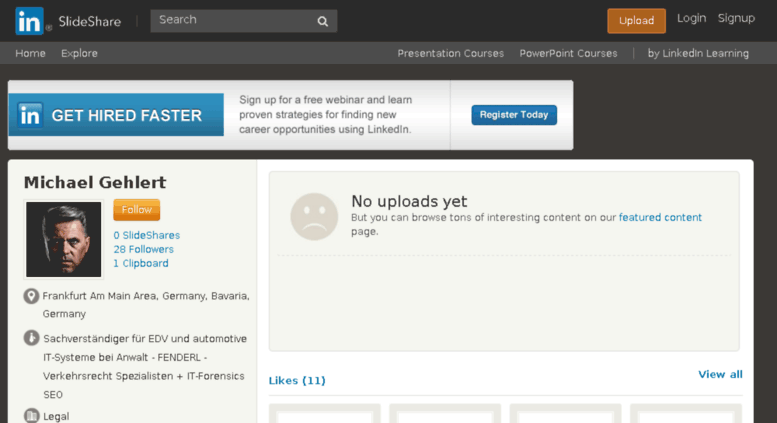Viewport: 777px width, 423px height.
Task: Click Michael Gehlert's profile photo
Action: (x=63, y=239)
